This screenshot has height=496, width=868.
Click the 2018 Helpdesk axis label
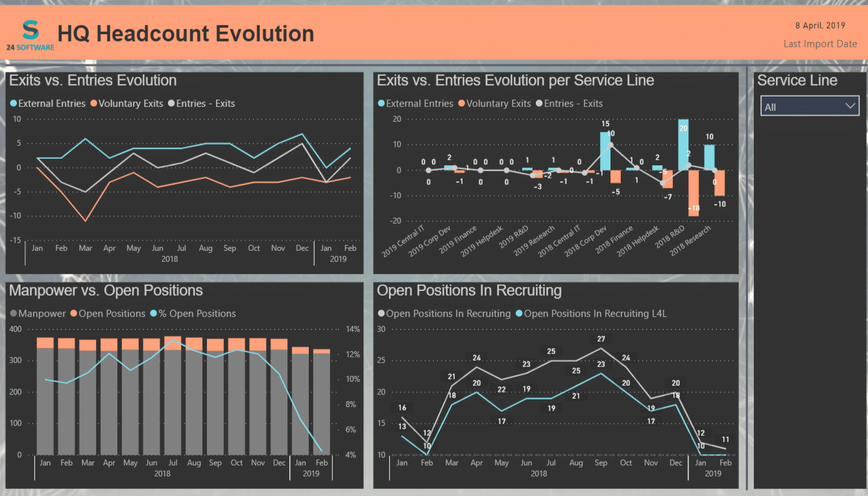tap(638, 241)
